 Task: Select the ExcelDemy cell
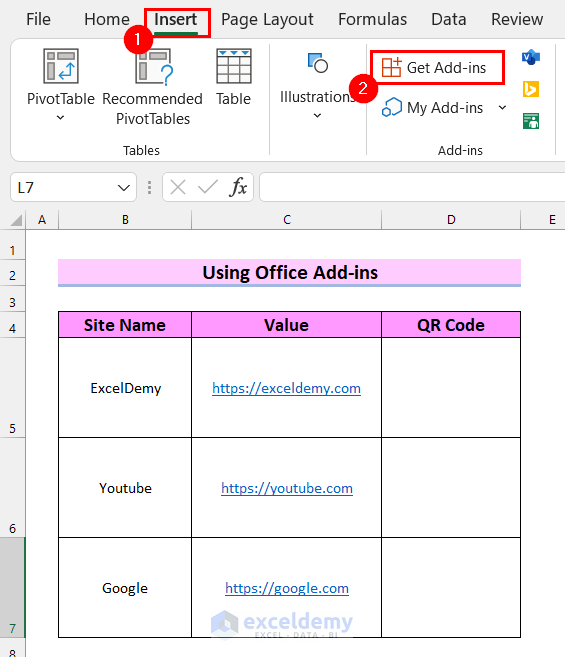pos(125,388)
